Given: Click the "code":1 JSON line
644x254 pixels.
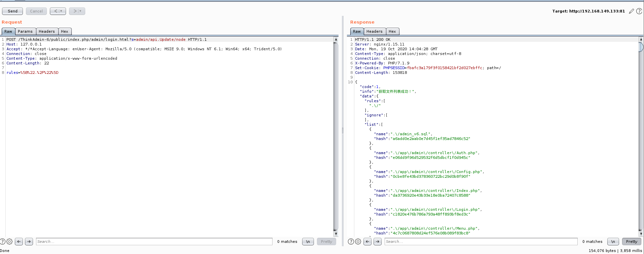Looking at the screenshot, I should pos(370,87).
